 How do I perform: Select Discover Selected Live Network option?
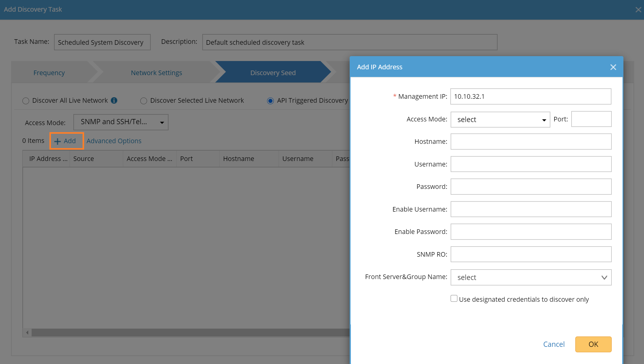tap(144, 101)
